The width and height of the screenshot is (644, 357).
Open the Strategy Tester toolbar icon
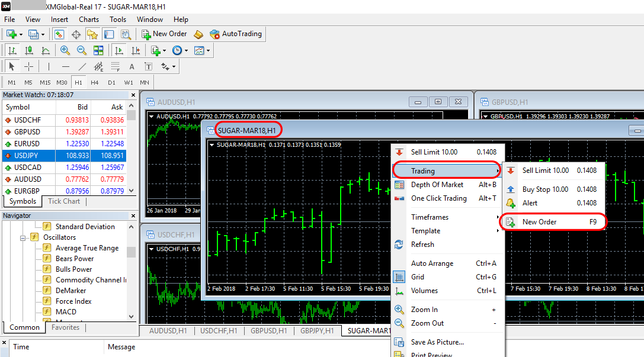(126, 34)
